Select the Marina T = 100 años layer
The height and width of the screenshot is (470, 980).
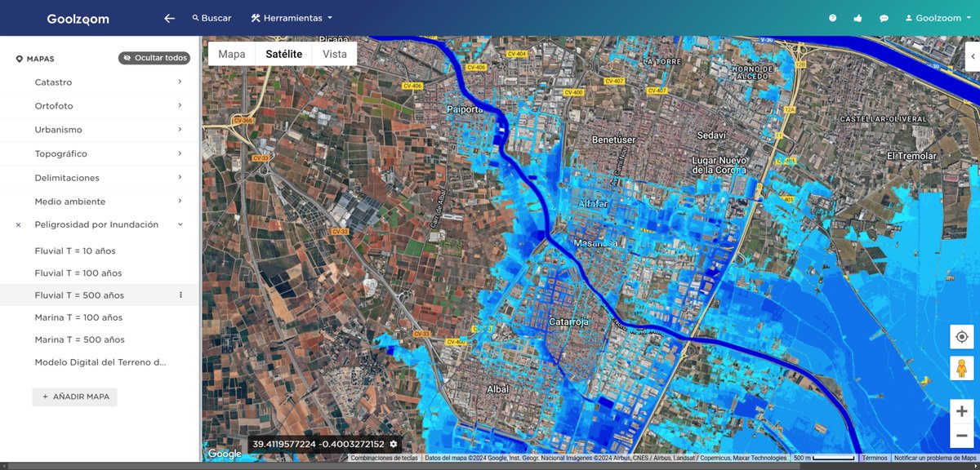[78, 317]
